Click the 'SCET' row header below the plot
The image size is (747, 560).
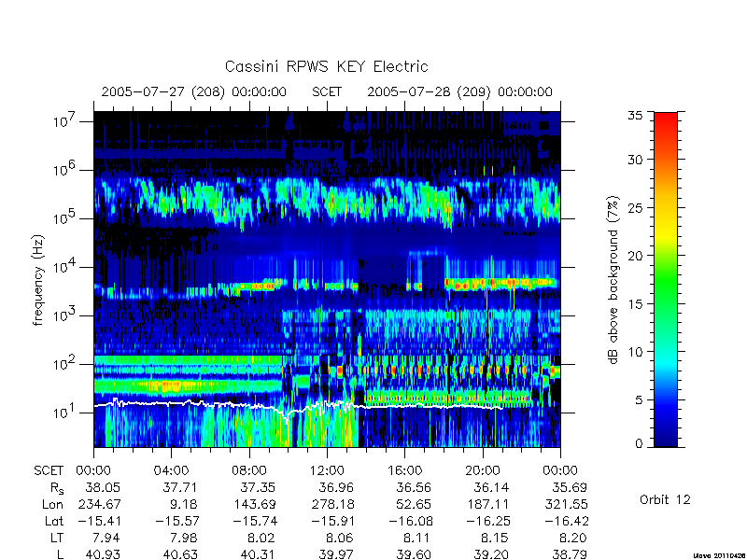pos(49,470)
